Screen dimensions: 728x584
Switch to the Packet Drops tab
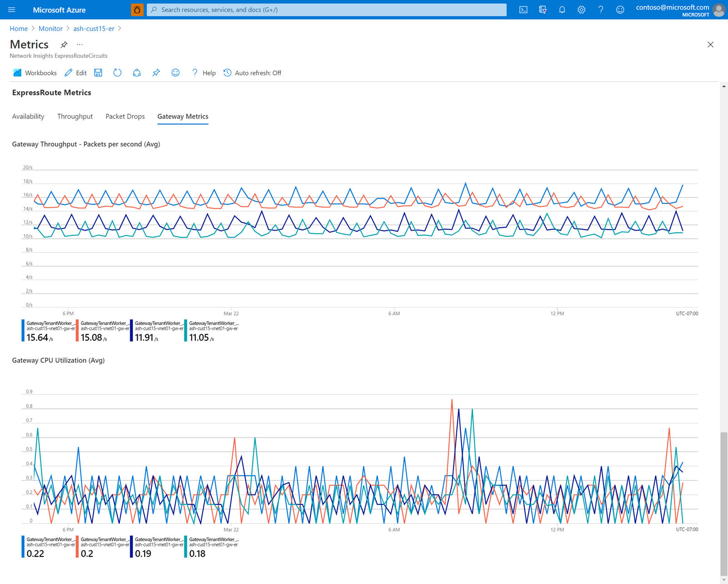pyautogui.click(x=125, y=116)
